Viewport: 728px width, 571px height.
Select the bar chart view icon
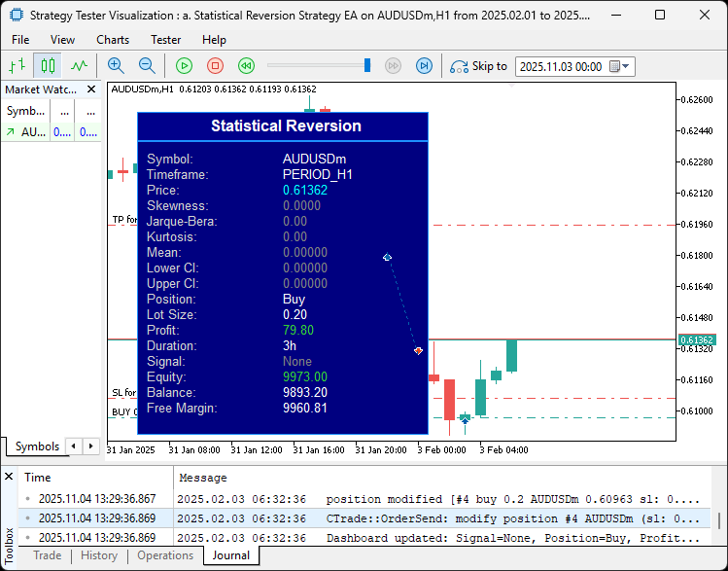click(x=17, y=66)
